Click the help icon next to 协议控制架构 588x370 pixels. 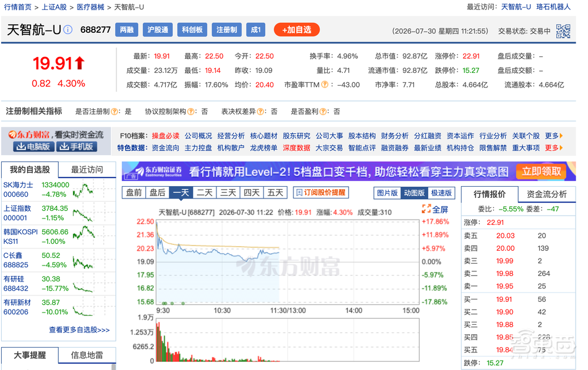(191, 112)
